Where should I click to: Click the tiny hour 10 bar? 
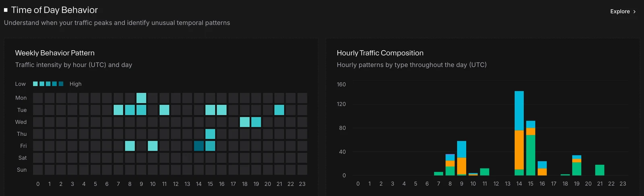tap(473, 174)
